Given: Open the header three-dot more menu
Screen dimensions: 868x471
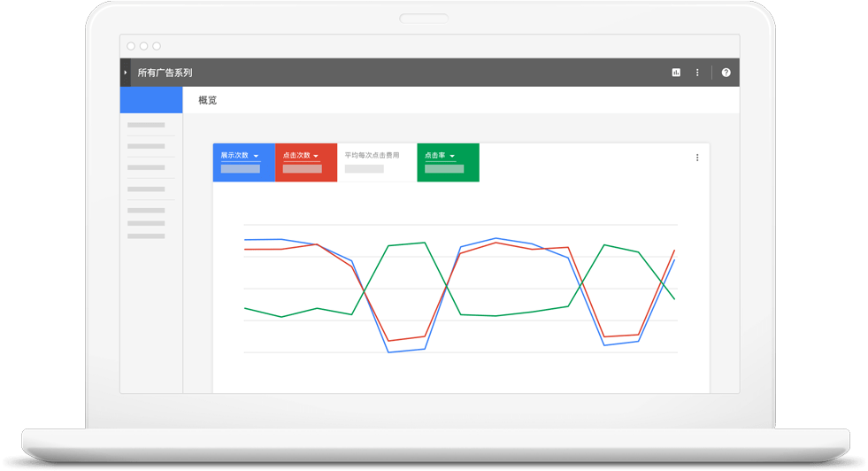Looking at the screenshot, I should [697, 73].
